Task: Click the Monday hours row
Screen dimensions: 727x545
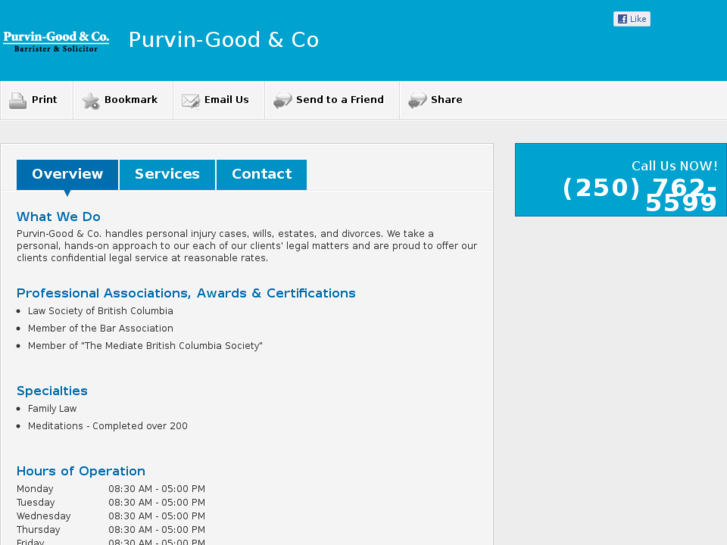Action: pyautogui.click(x=111, y=489)
